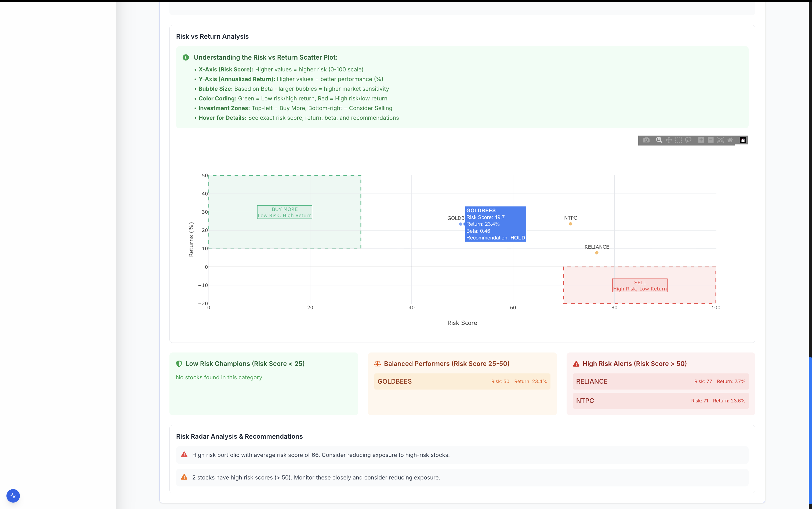The width and height of the screenshot is (812, 509).
Task: Click the Zoom In plus icon
Action: pyautogui.click(x=701, y=140)
